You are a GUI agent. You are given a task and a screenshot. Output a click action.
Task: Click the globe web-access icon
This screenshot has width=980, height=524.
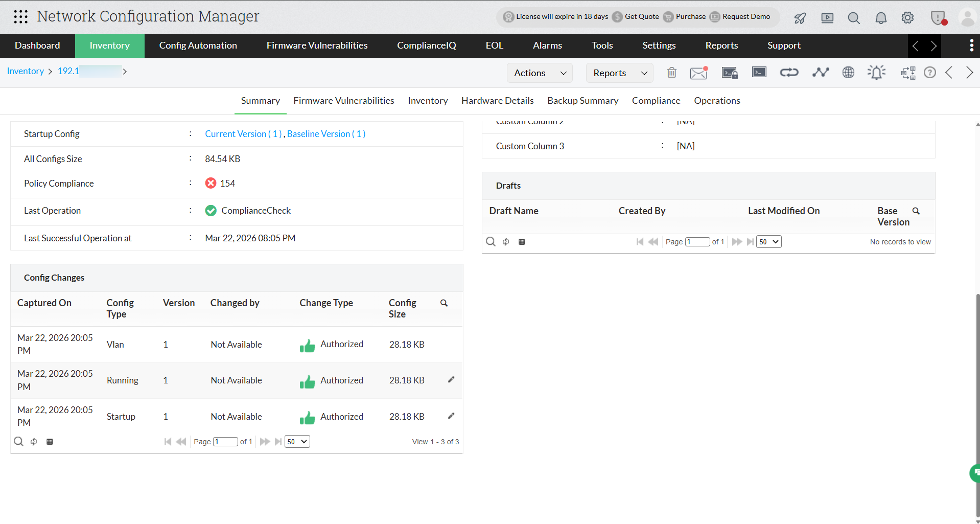(x=848, y=73)
